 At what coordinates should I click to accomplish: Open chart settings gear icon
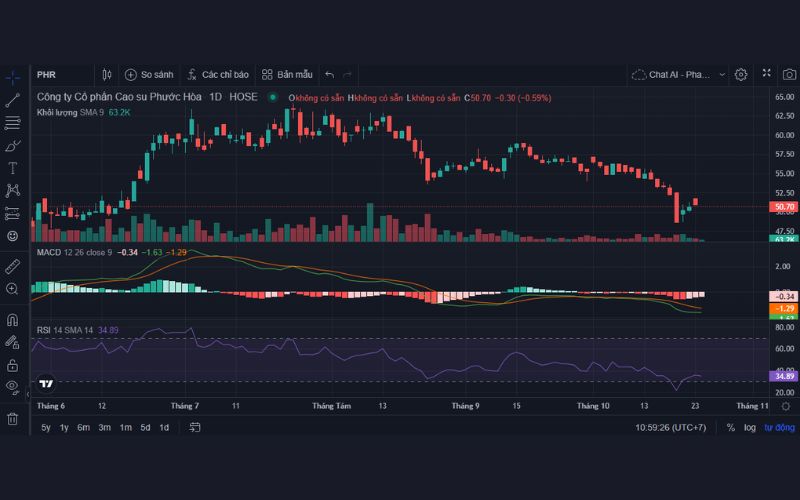[x=741, y=74]
